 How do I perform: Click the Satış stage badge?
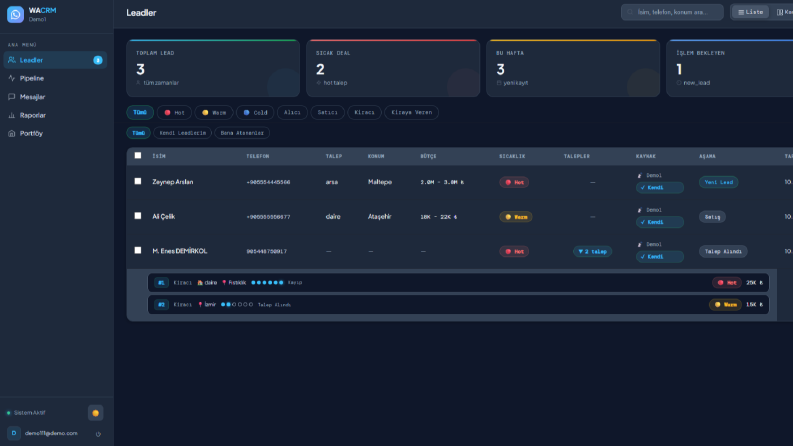[712, 217]
